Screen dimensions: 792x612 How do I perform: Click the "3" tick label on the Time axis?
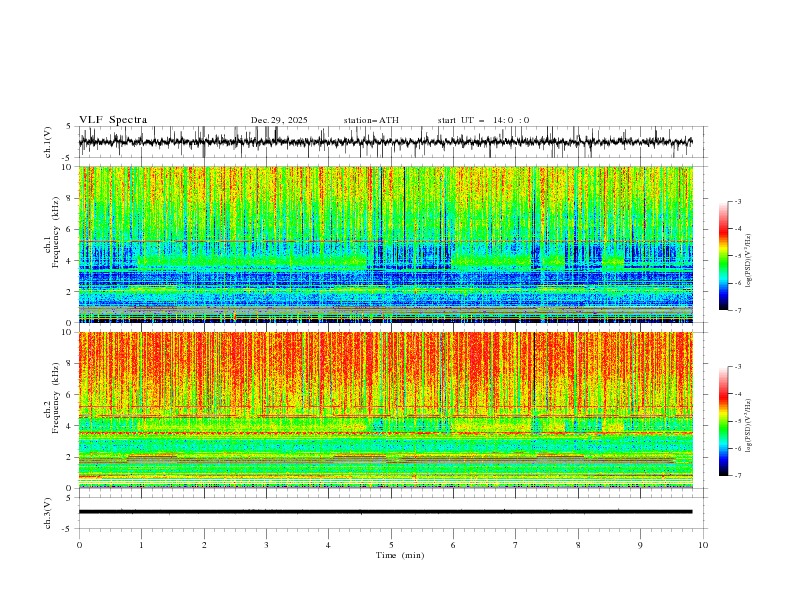266,545
